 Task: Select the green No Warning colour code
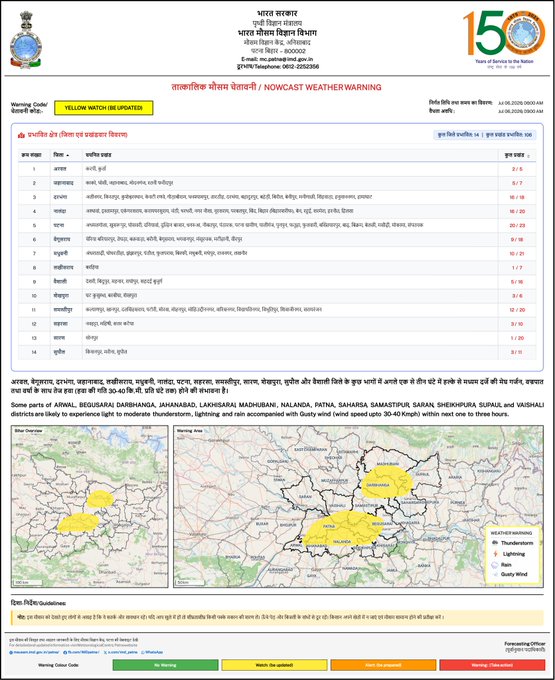coord(165,665)
